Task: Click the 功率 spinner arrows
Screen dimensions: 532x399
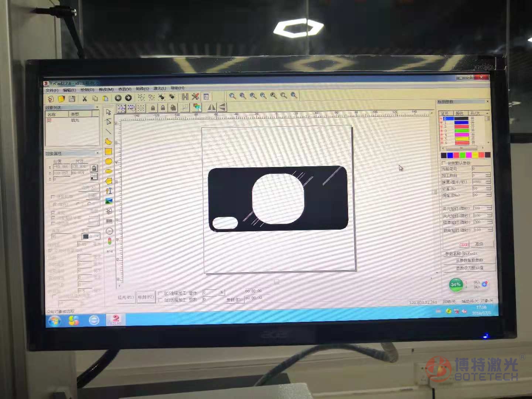Action: click(488, 188)
